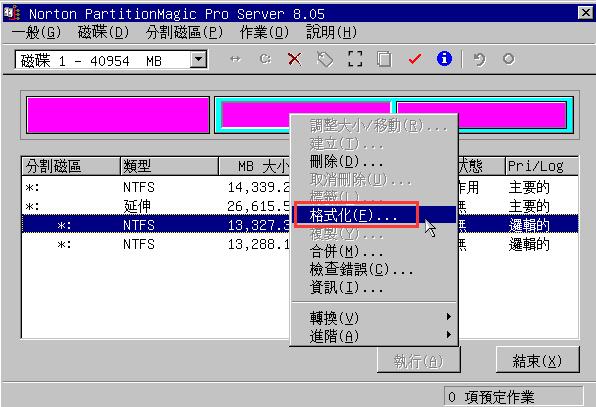This screenshot has width=596, height=407.
Task: Open the 磁碟 1 - 40954 MB dropdown
Action: point(198,60)
